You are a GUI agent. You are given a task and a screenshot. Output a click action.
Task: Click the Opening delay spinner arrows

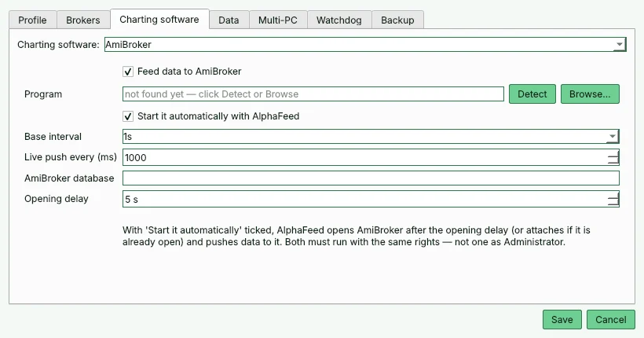(613, 199)
